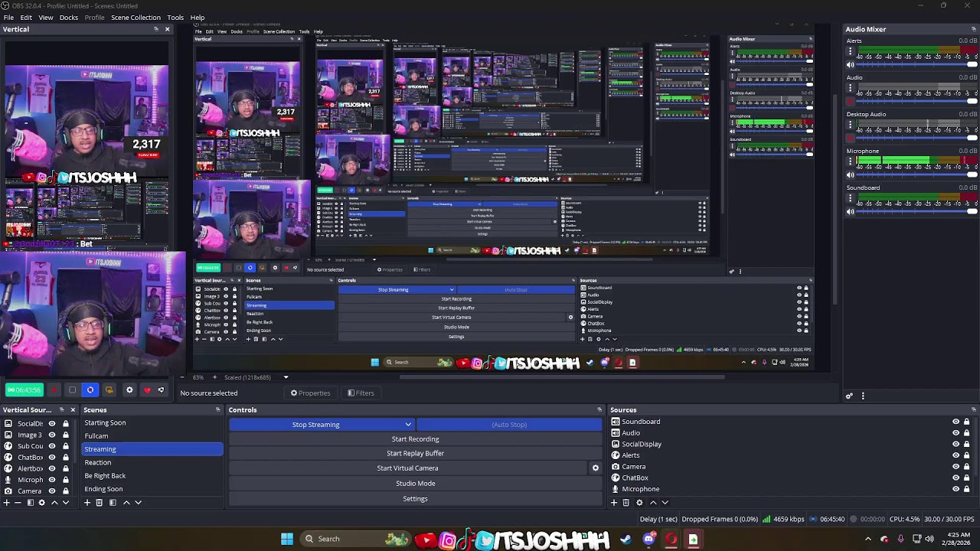Open the Docks menu
980x551 pixels.
69,18
